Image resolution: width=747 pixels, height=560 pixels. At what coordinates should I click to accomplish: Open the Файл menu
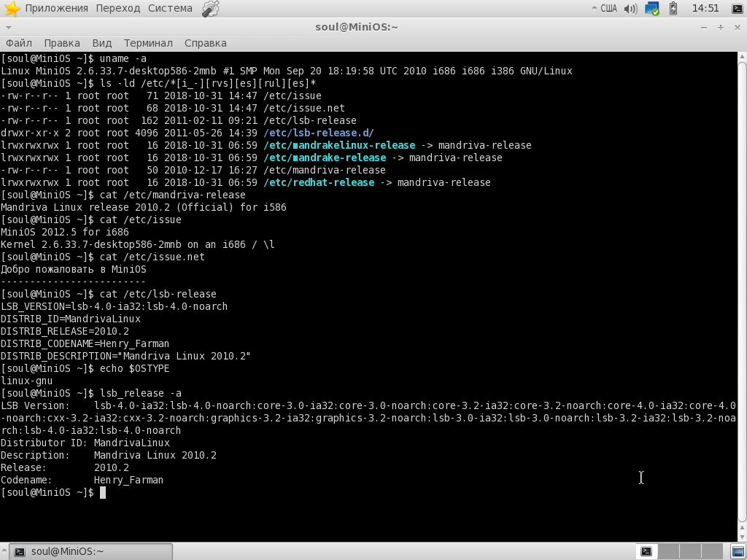[x=19, y=43]
